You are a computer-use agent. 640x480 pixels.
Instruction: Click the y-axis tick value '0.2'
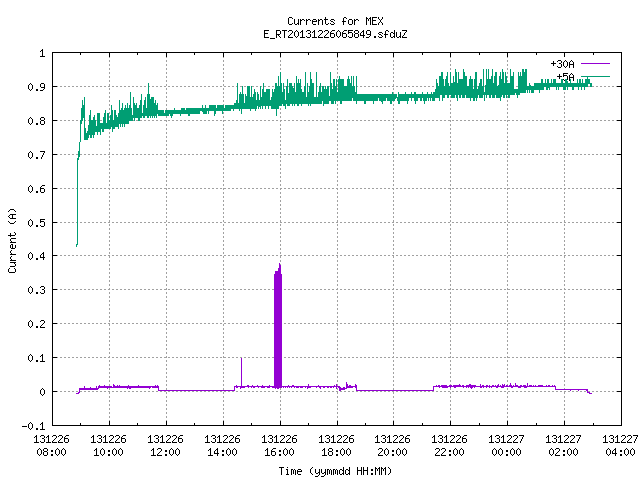[36, 324]
